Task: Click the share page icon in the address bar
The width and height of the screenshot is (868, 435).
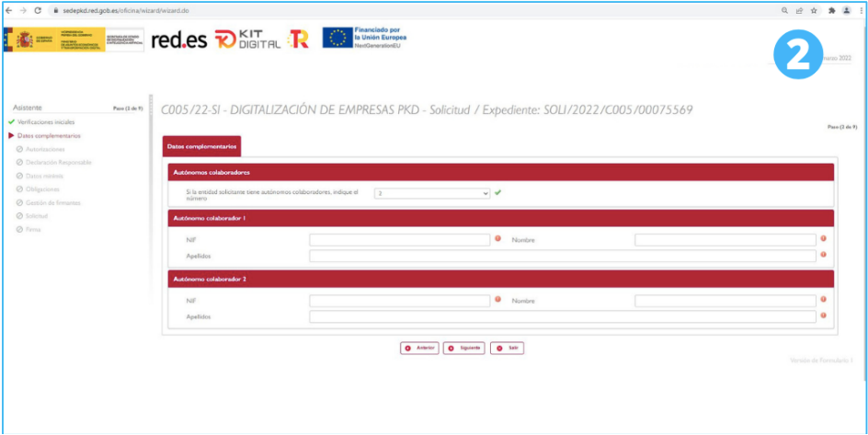Action: click(x=799, y=10)
